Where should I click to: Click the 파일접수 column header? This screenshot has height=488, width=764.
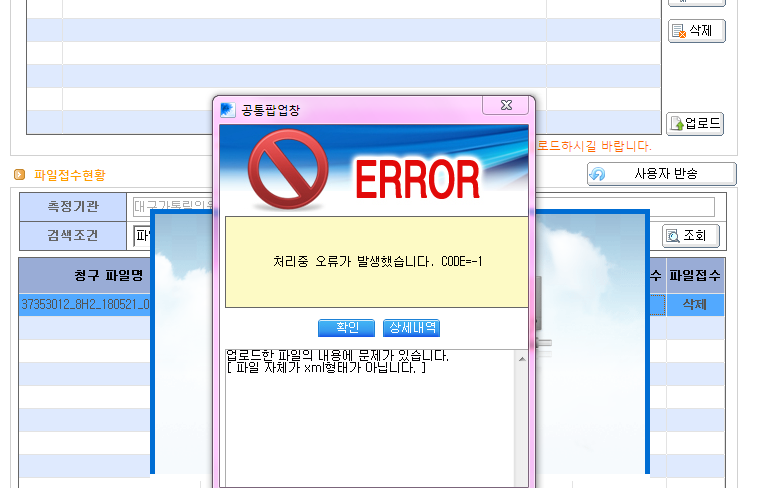tap(695, 276)
